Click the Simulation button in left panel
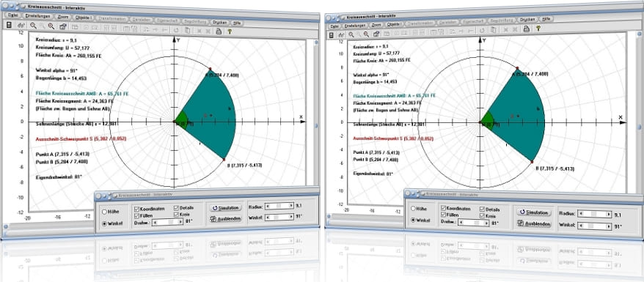 coord(225,208)
